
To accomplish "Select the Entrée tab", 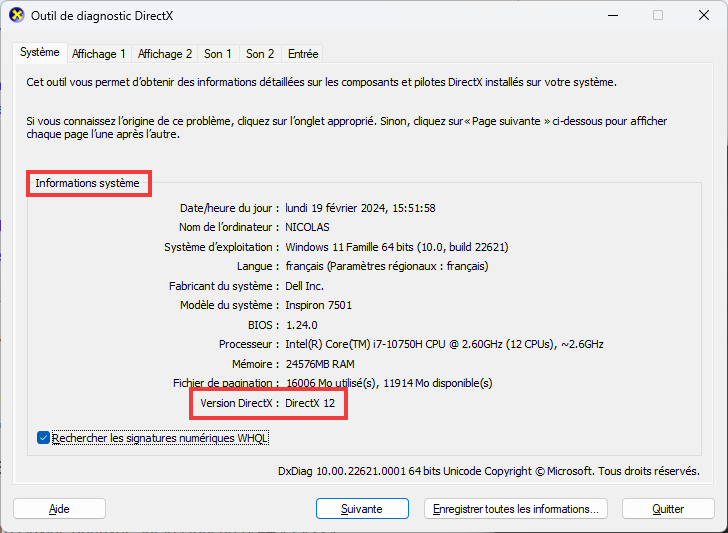I will (x=303, y=54).
